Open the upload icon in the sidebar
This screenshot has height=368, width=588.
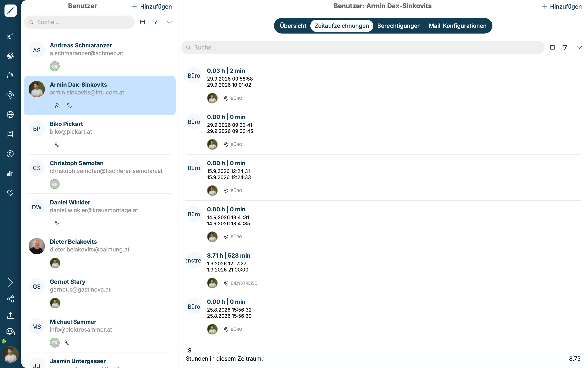pos(10,315)
